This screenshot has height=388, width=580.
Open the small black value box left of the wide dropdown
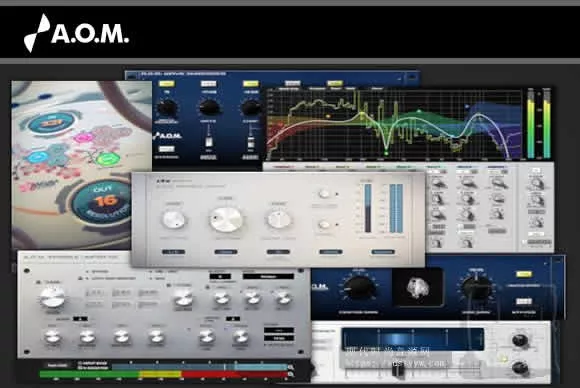(220, 276)
